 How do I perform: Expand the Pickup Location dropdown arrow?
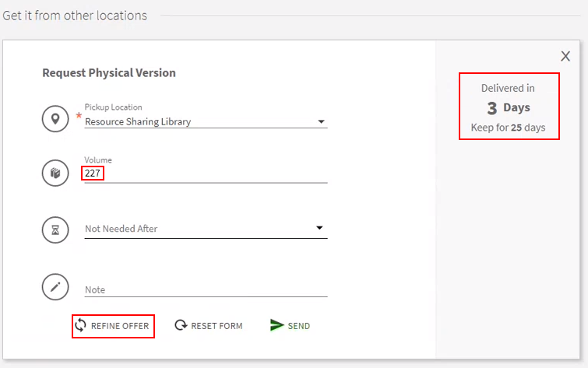[x=321, y=122]
